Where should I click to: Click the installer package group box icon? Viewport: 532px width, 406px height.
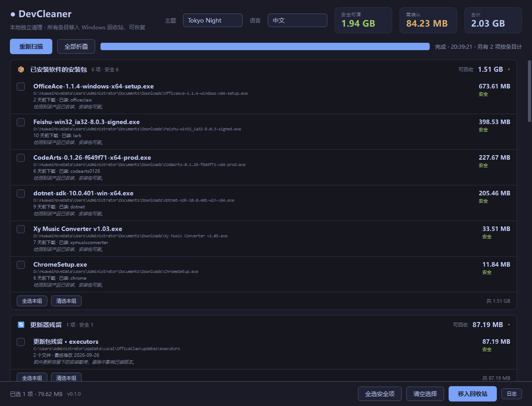[21, 69]
